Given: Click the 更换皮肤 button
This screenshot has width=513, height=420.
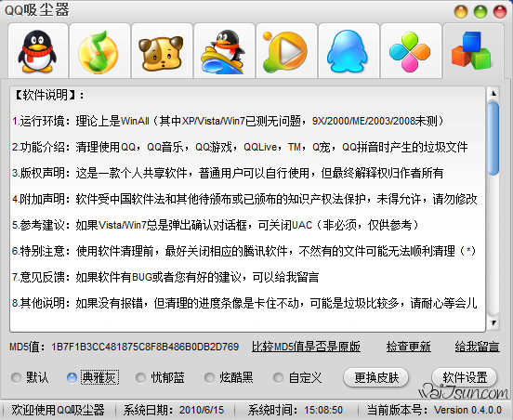Looking at the screenshot, I should 376,377.
